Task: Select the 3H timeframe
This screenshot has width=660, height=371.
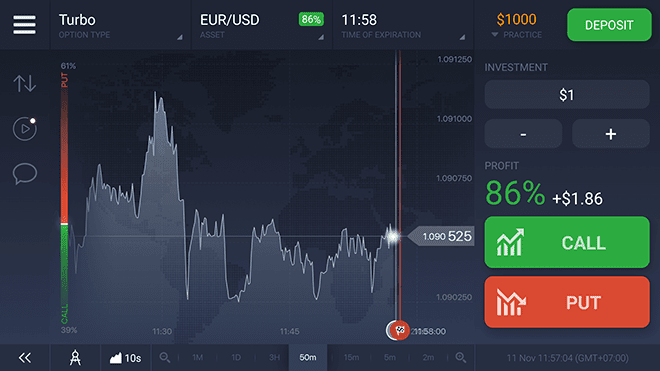Action: [x=274, y=358]
